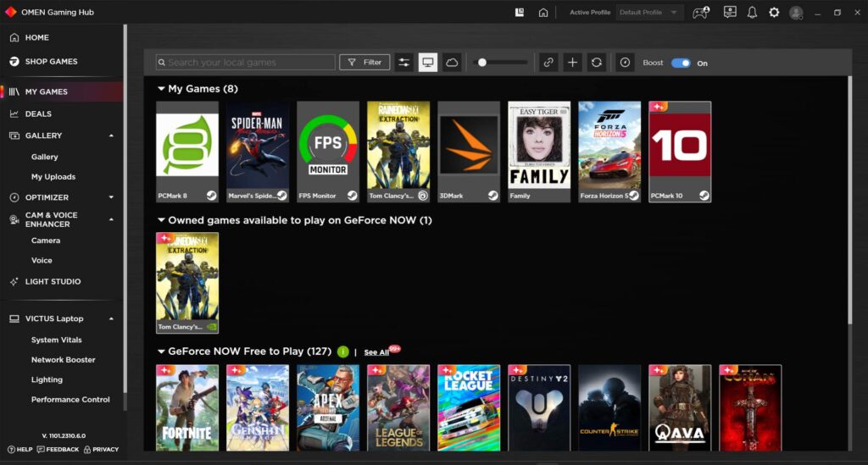Open the Camera sub-item
868x465 pixels.
coord(46,241)
